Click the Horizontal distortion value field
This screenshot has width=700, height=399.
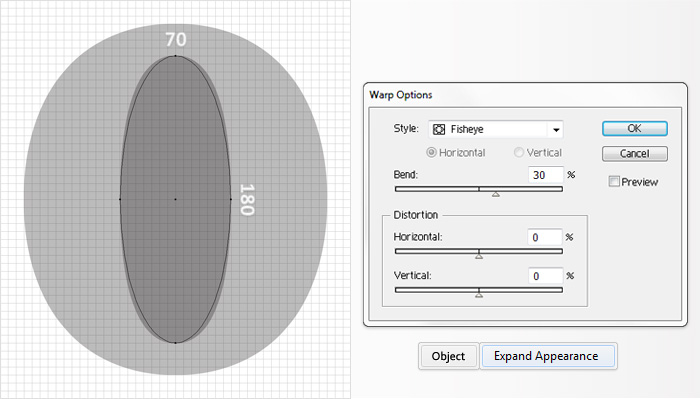pos(545,237)
